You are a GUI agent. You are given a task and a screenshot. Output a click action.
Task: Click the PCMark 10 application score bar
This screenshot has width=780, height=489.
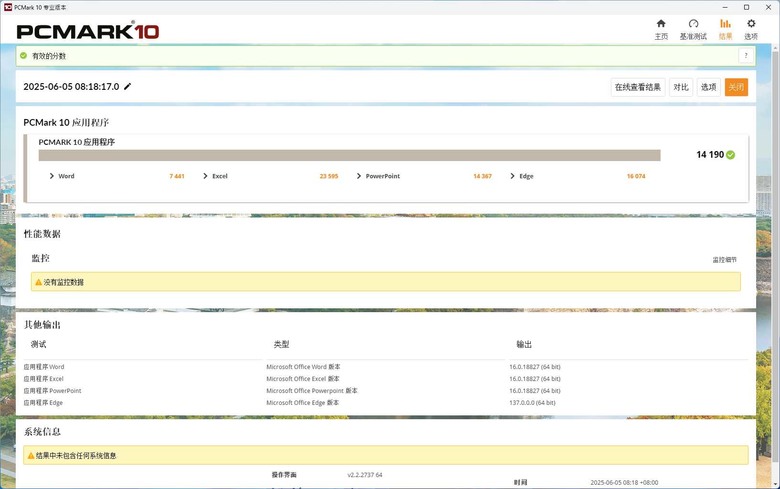pyautogui.click(x=349, y=155)
